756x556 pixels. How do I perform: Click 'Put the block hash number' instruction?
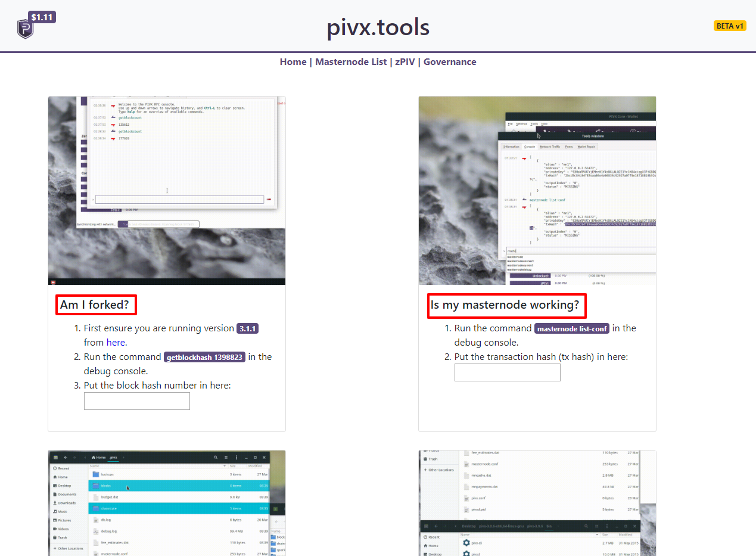click(157, 386)
